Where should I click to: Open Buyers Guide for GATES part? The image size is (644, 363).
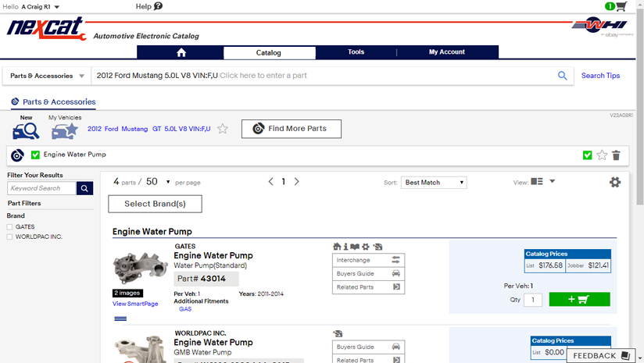[x=368, y=273]
